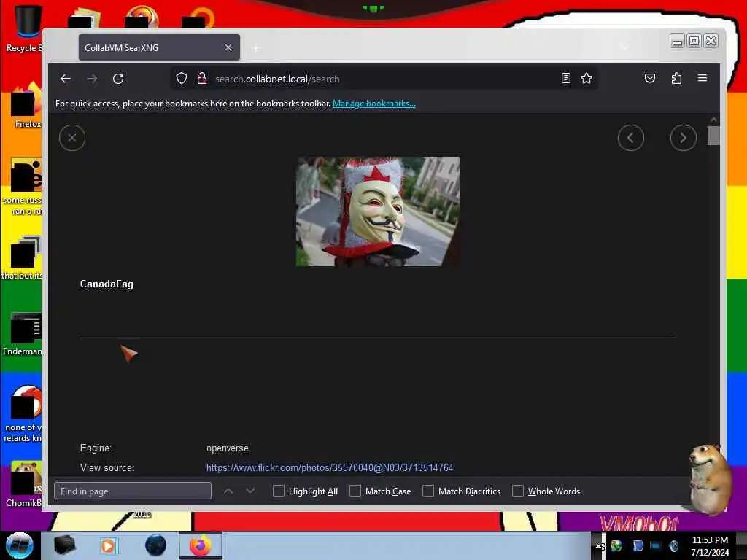
Task: Click the padlock site security icon
Action: (x=202, y=79)
